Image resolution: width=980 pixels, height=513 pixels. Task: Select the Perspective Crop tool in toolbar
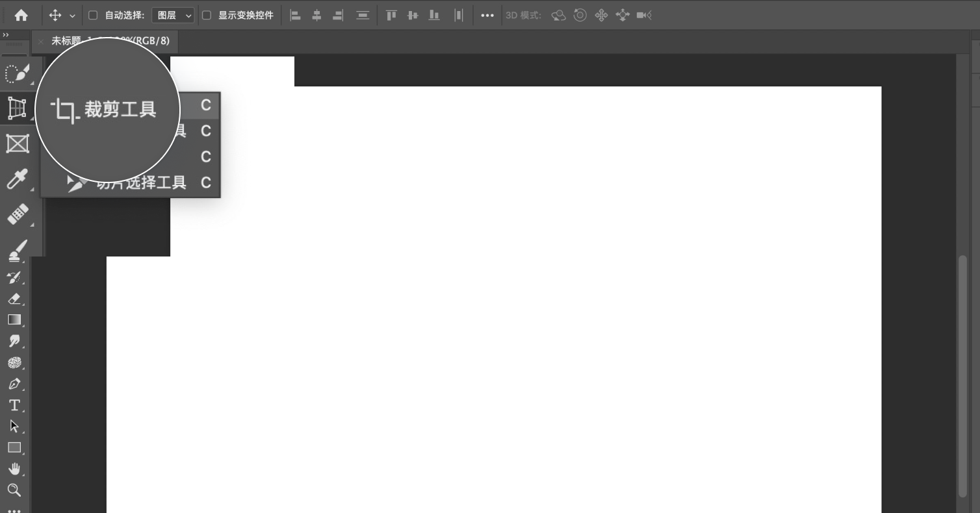(x=17, y=108)
